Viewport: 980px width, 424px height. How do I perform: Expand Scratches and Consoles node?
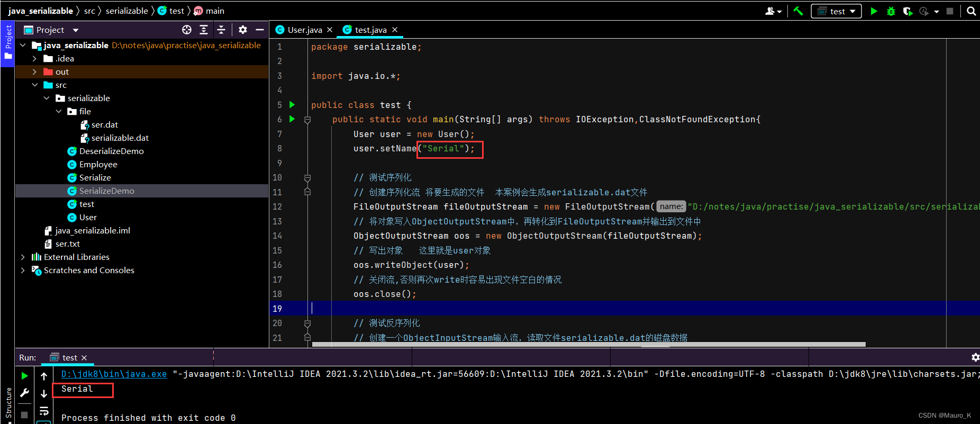click(x=23, y=270)
